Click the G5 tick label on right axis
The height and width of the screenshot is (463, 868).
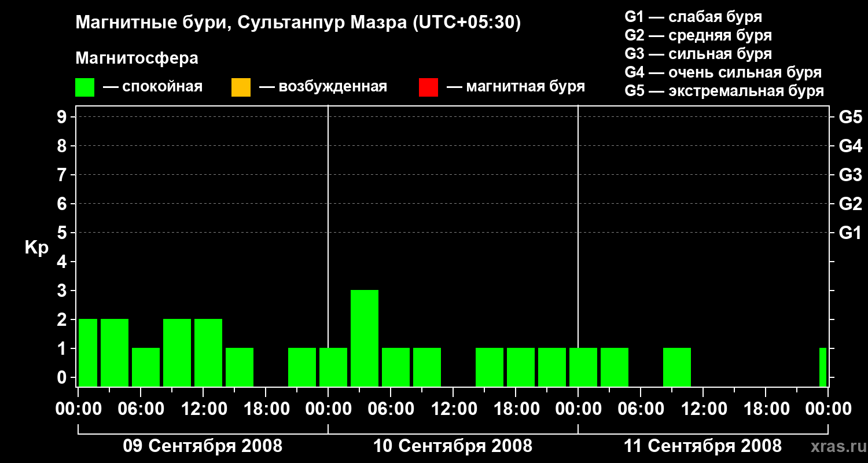(851, 117)
